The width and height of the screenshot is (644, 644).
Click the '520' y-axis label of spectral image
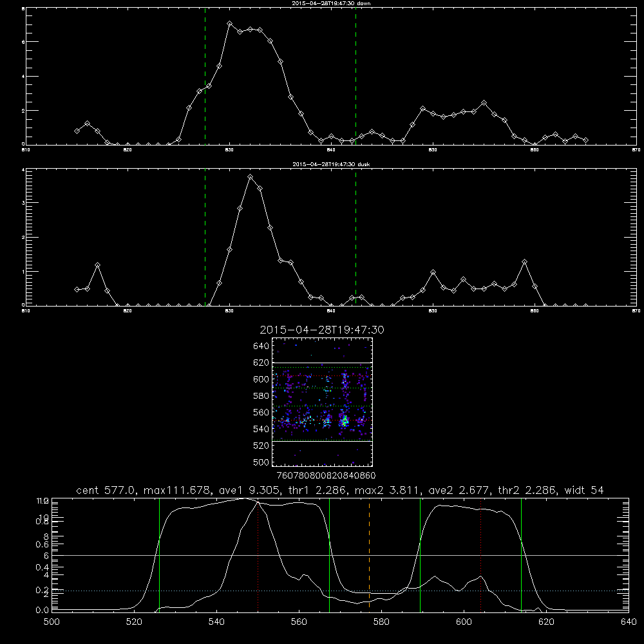click(261, 446)
